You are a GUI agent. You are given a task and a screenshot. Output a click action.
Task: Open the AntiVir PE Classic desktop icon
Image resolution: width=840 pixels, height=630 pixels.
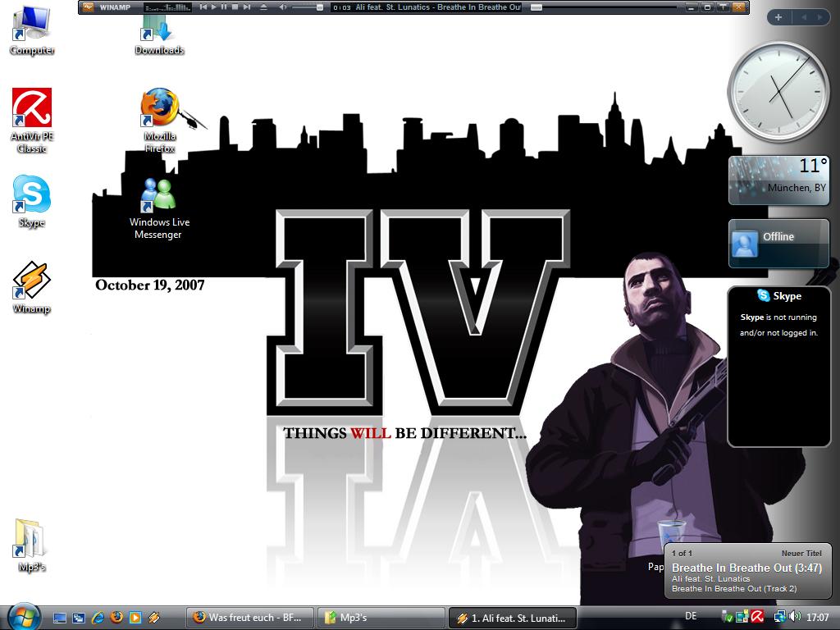(32, 109)
